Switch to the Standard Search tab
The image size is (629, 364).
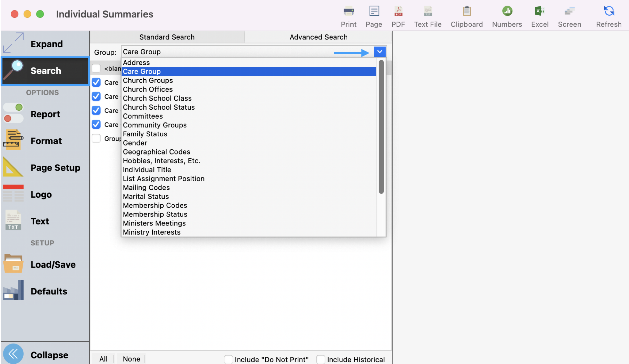coord(167,37)
